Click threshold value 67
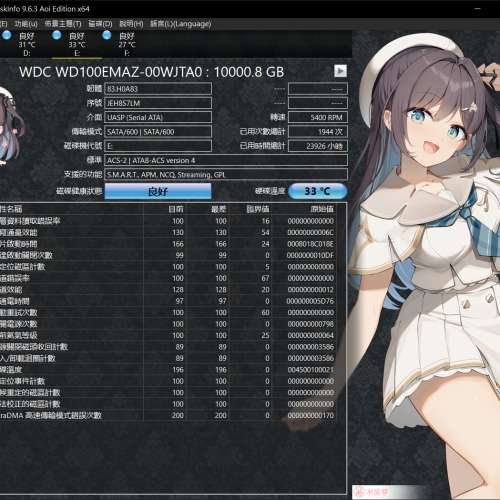Viewport: 500px width, 500px height. click(x=265, y=278)
